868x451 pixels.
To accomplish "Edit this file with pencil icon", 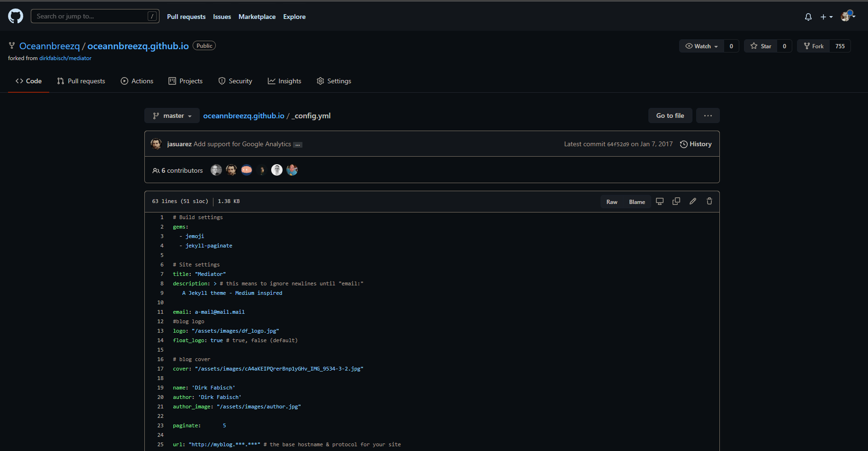I will tap(693, 202).
